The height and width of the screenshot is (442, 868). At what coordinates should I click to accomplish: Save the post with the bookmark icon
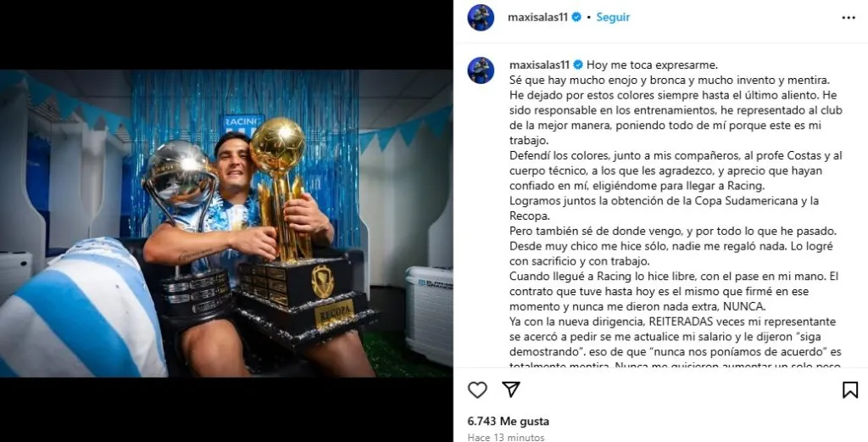849,390
